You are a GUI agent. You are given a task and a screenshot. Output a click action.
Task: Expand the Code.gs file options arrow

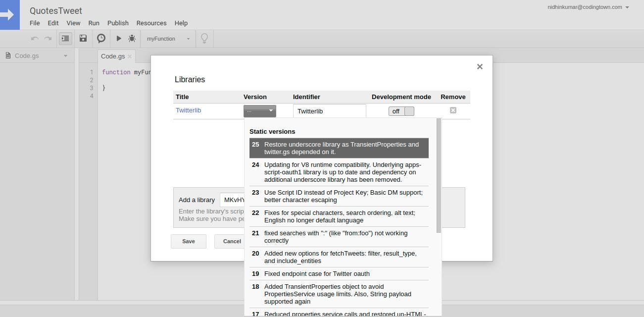tap(65, 56)
